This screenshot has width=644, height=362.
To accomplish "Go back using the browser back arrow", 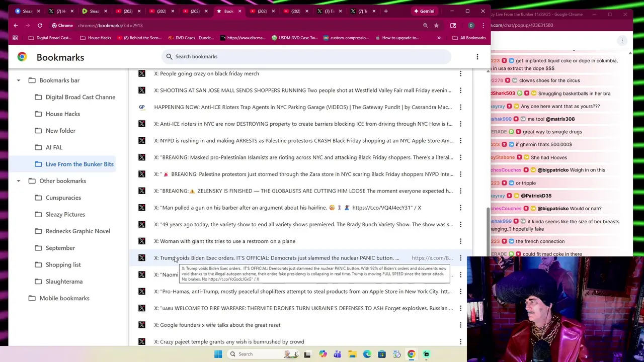I will pos(16,25).
